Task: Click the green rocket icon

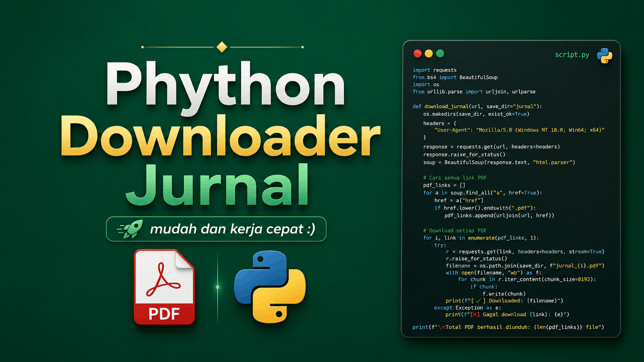Action: (130, 229)
